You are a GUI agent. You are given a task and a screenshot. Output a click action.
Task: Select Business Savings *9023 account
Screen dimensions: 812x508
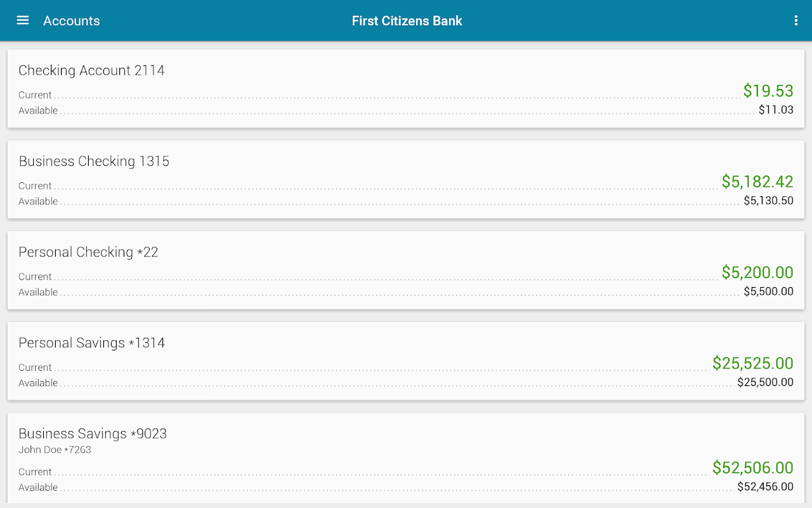93,434
